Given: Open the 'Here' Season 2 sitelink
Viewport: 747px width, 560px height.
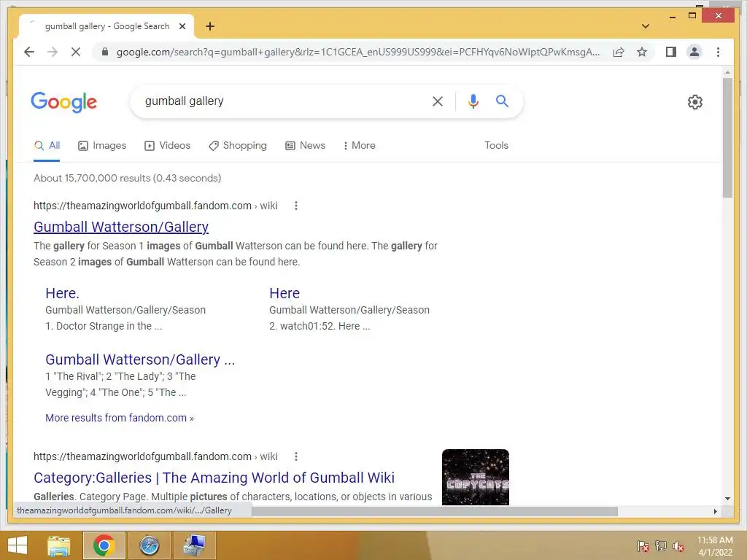Looking at the screenshot, I should point(285,293).
